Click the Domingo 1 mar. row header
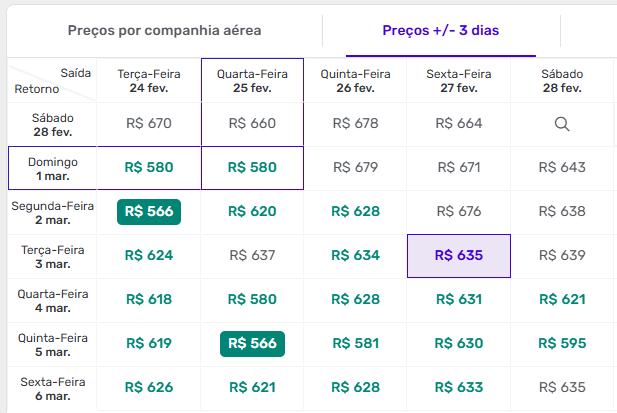This screenshot has width=617, height=413. 53,168
